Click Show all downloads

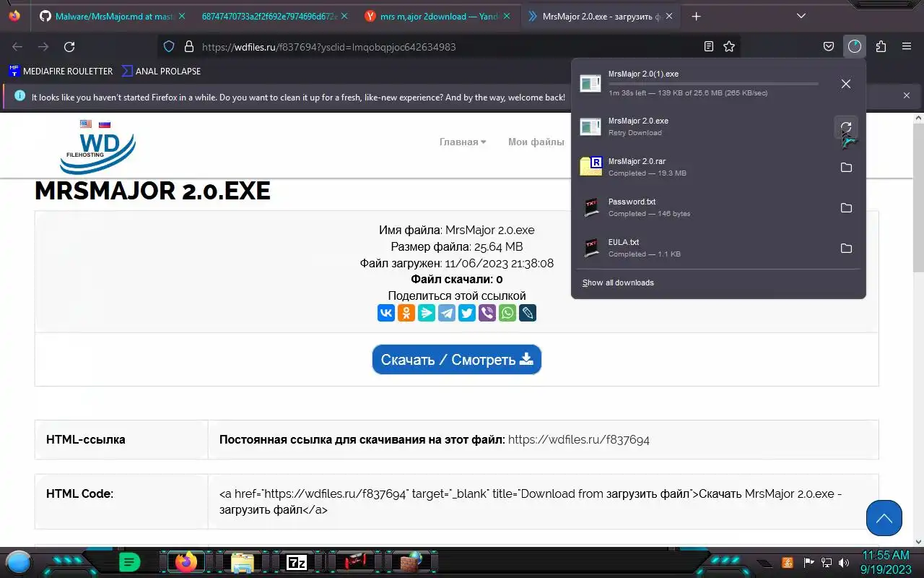tap(618, 282)
